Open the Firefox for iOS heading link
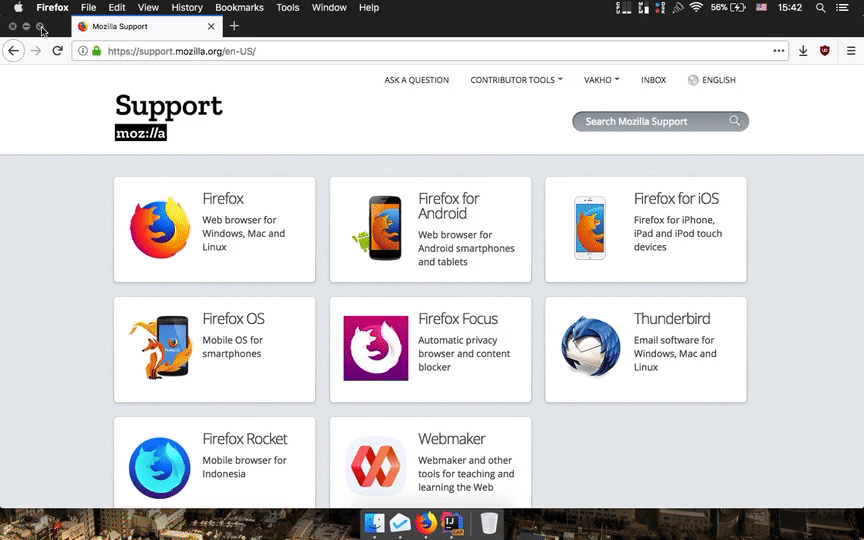The width and height of the screenshot is (864, 540). tap(676, 198)
